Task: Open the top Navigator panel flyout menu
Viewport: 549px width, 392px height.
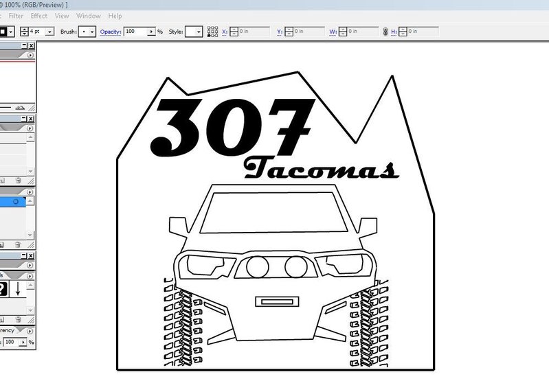Action: coord(30,55)
